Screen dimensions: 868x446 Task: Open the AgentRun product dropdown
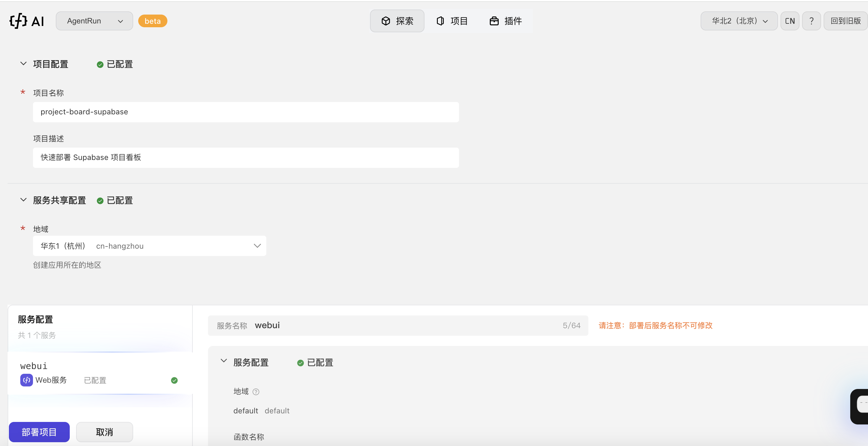pyautogui.click(x=94, y=21)
